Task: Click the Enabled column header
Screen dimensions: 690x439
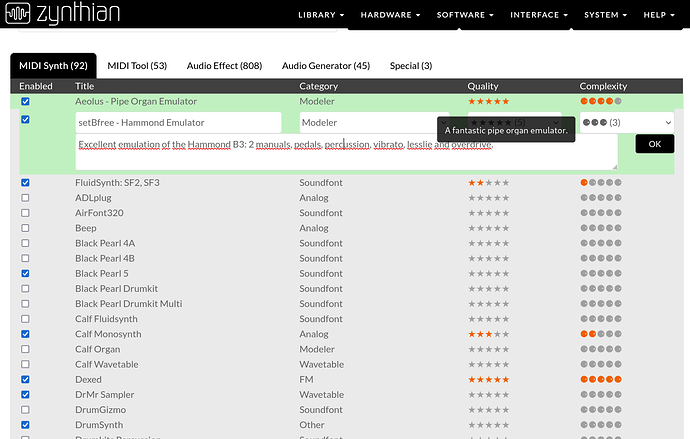Action: pyautogui.click(x=36, y=86)
